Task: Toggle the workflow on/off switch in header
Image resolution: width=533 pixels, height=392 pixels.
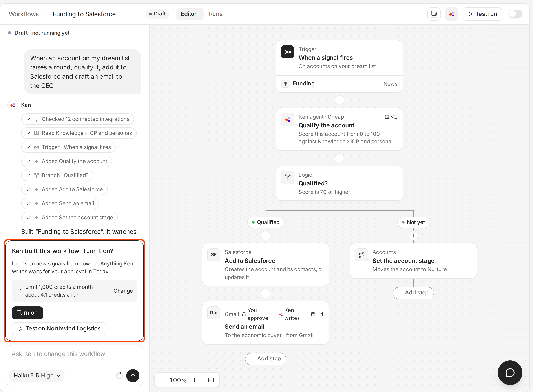Action: [515, 14]
